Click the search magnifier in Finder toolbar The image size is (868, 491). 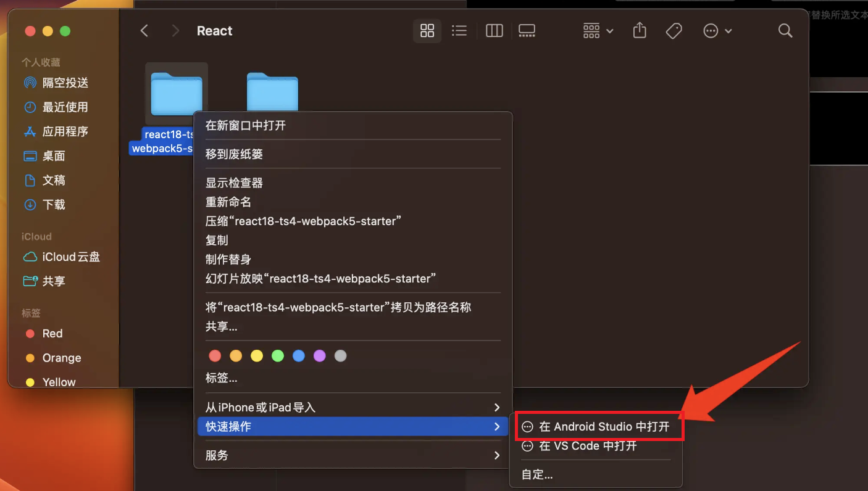(785, 31)
